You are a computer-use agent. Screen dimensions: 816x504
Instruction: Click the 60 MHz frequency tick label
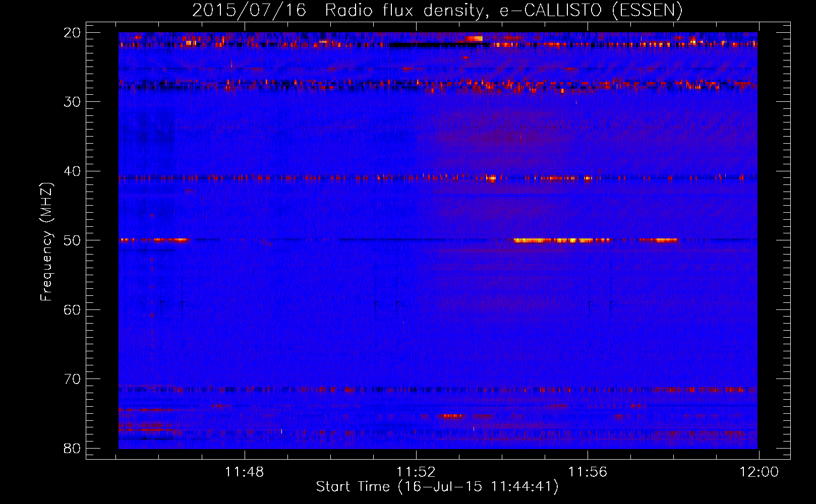[x=72, y=309]
